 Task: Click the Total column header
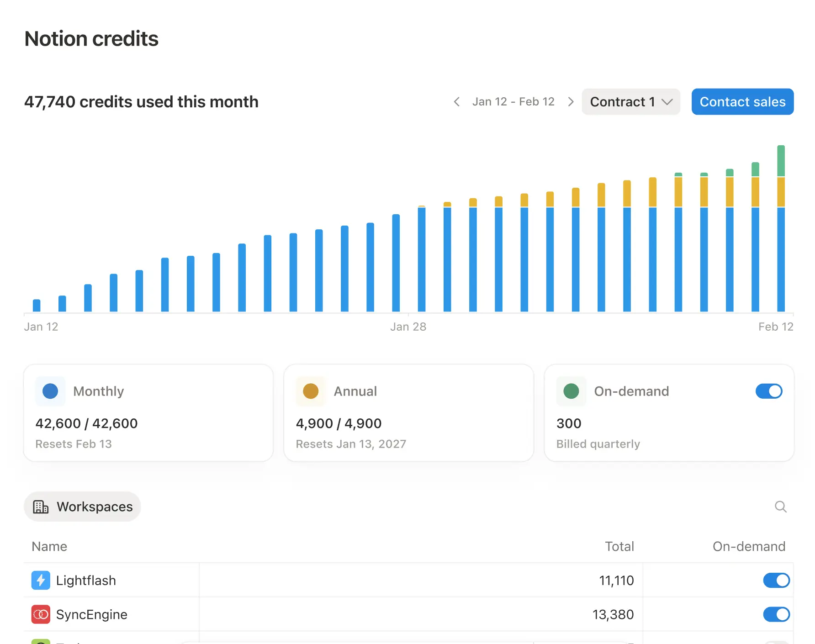coord(619,546)
